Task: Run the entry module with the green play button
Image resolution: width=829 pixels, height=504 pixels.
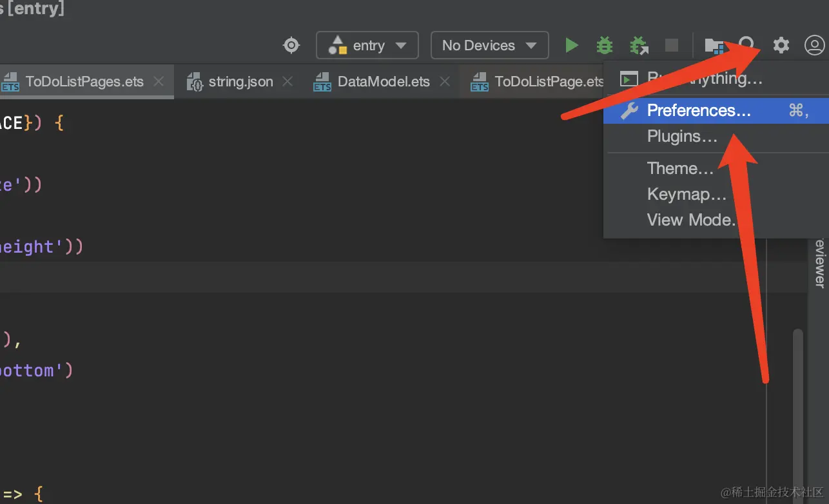Action: point(571,45)
